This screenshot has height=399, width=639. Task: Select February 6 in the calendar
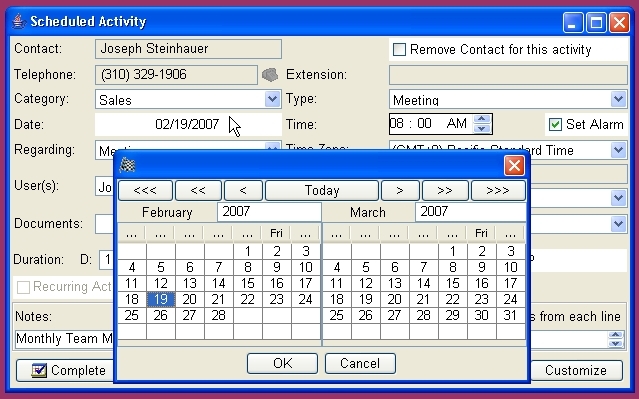pyautogui.click(x=189, y=267)
